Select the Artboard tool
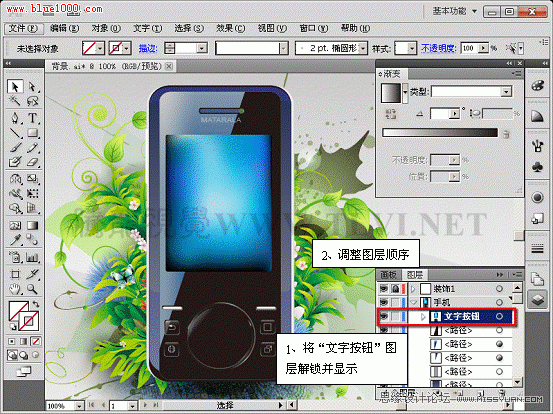The image size is (553, 414). [15, 274]
